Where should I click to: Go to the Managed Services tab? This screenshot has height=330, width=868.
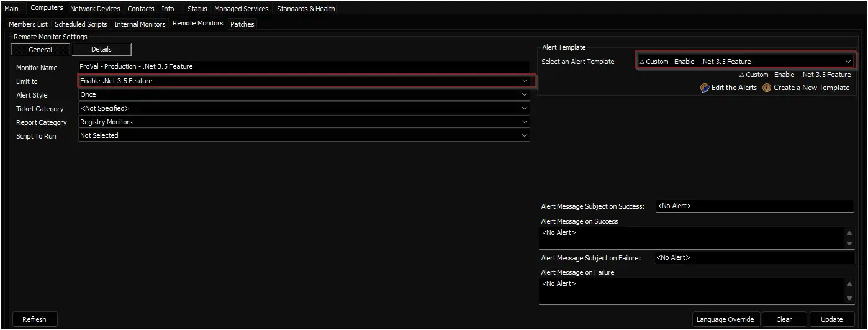pos(241,9)
